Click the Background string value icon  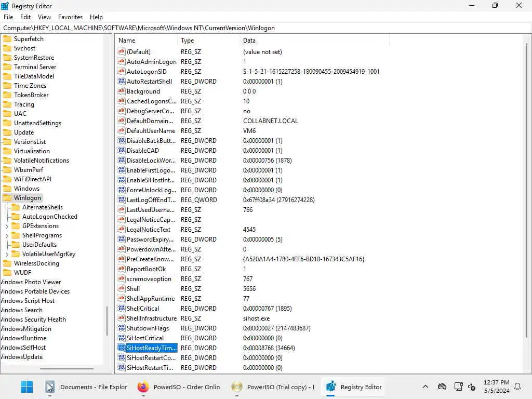click(122, 91)
